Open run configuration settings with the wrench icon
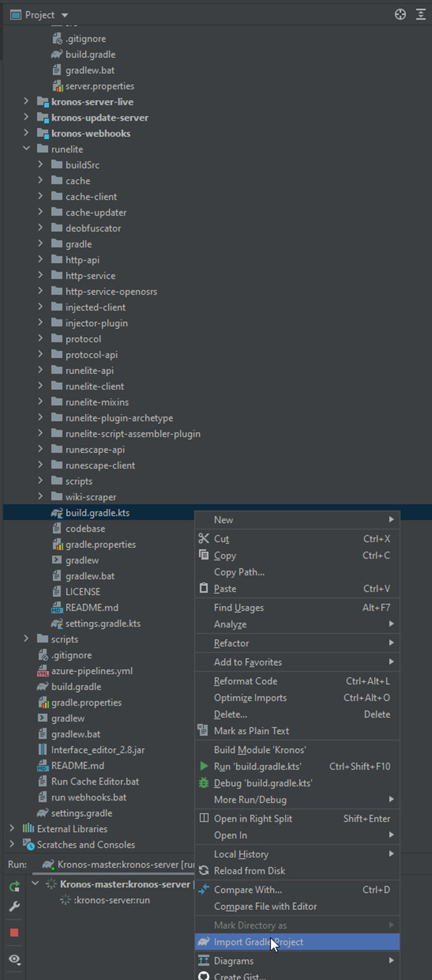 coord(13,907)
